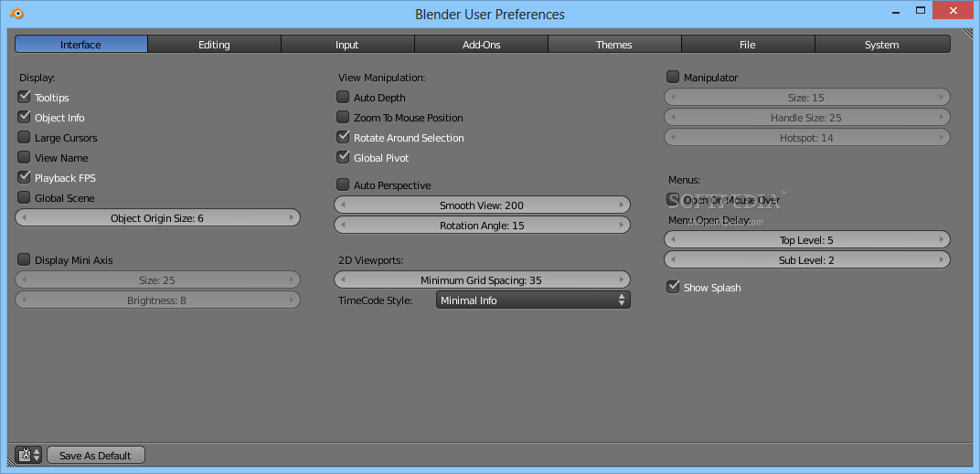Open the editor type selector icon

(x=28, y=455)
